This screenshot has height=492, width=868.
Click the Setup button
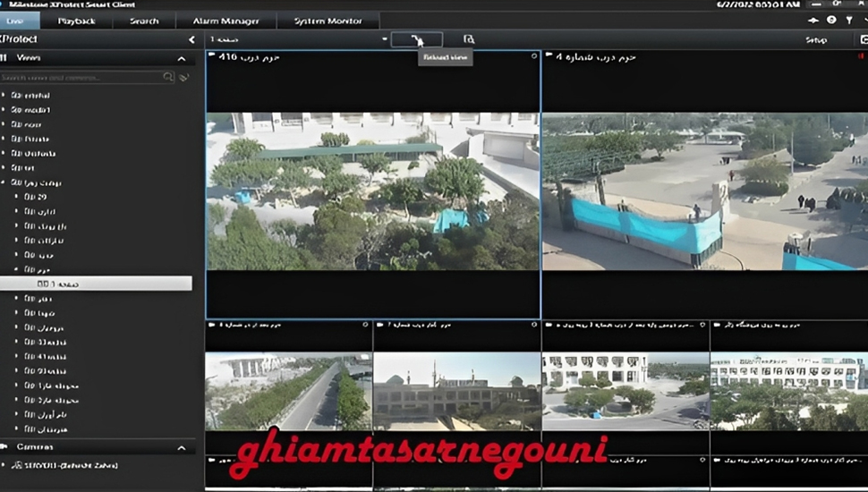pyautogui.click(x=815, y=39)
